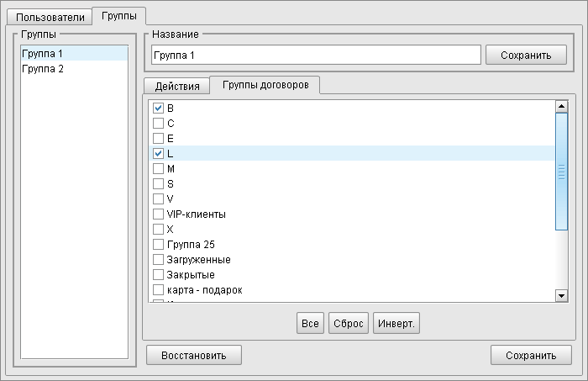The width and height of the screenshot is (588, 381).
Task: Click the Название text field
Action: [x=315, y=55]
